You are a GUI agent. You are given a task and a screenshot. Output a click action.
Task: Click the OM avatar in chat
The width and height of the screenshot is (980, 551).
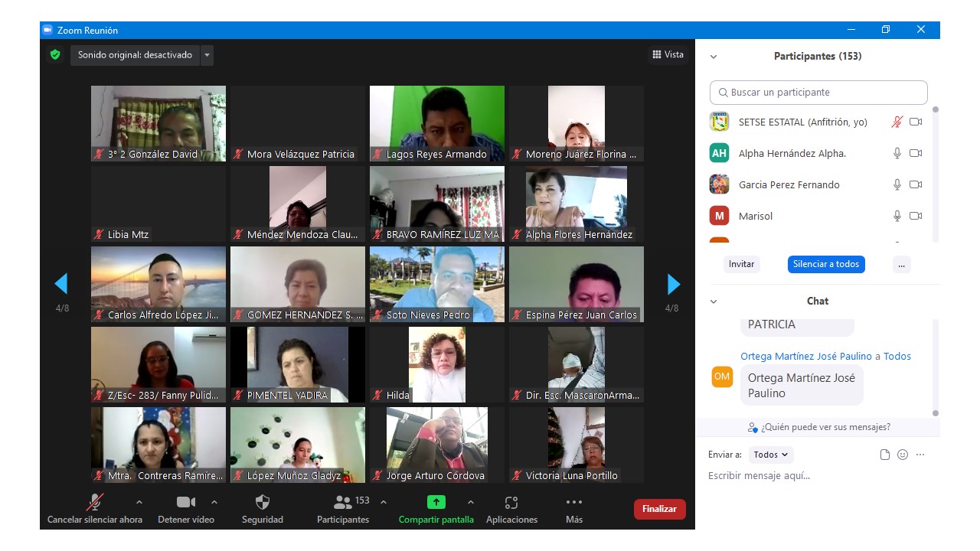pos(722,377)
